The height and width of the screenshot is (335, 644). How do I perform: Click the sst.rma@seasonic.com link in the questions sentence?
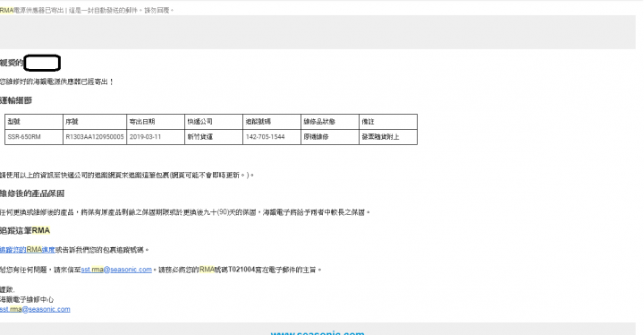pyautogui.click(x=116, y=270)
